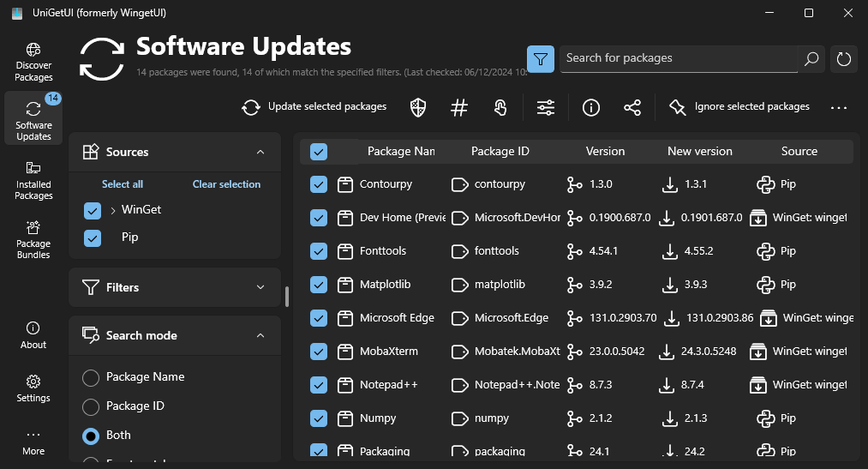Expand the WinGet source tree arrow
868x469 pixels.
pos(113,210)
